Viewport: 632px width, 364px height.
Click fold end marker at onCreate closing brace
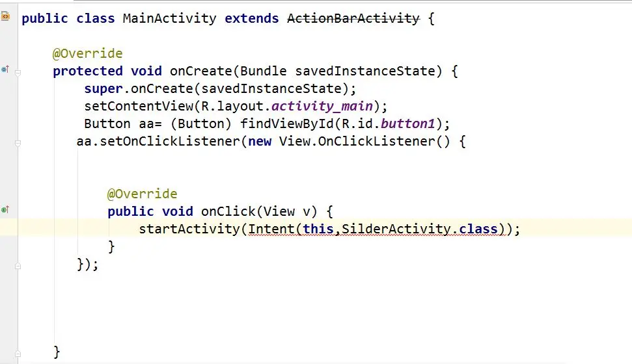[18, 354]
